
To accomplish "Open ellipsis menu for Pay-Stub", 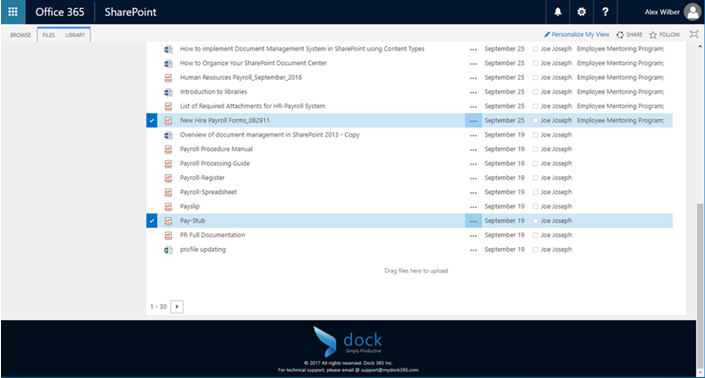I will (473, 221).
